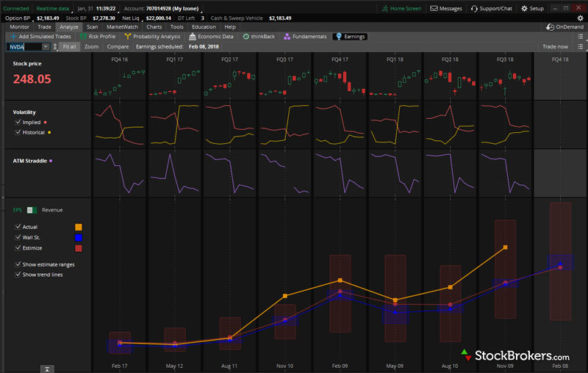Click the symbol link icon next to NVDA
This screenshot has width=588, height=373.
coord(55,47)
